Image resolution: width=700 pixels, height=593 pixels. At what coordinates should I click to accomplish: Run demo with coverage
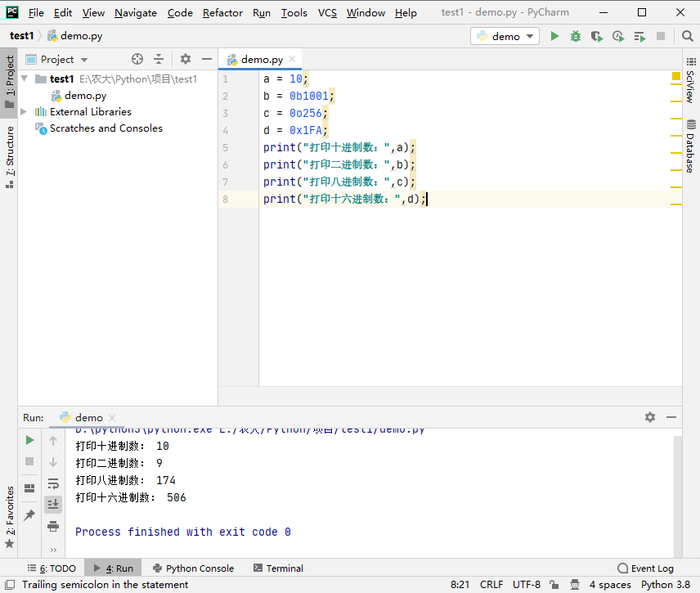point(597,36)
